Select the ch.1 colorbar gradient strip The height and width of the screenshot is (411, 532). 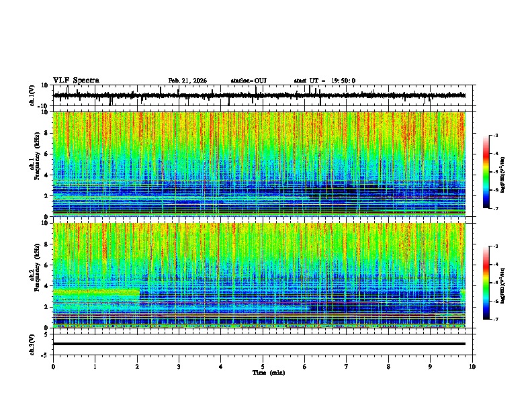point(486,172)
